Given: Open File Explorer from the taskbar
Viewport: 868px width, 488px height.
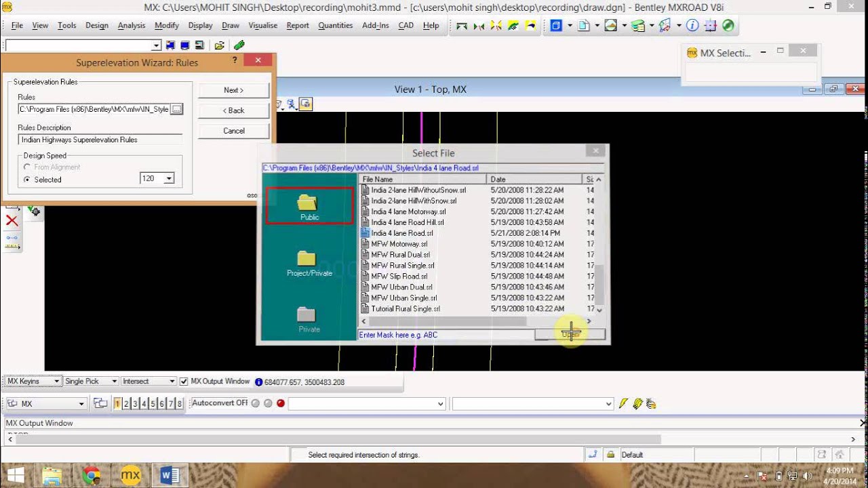Looking at the screenshot, I should pyautogui.click(x=52, y=475).
